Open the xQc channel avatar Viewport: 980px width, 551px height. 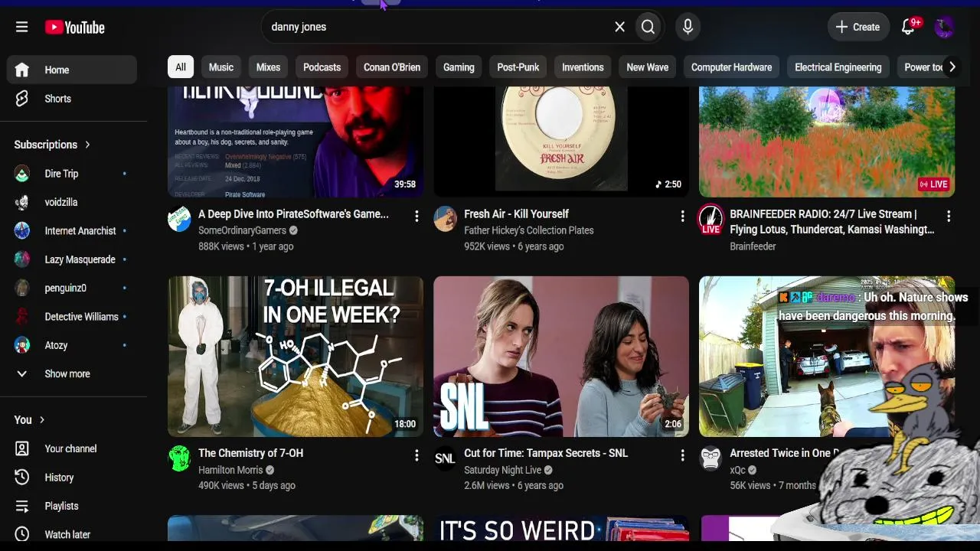click(710, 458)
